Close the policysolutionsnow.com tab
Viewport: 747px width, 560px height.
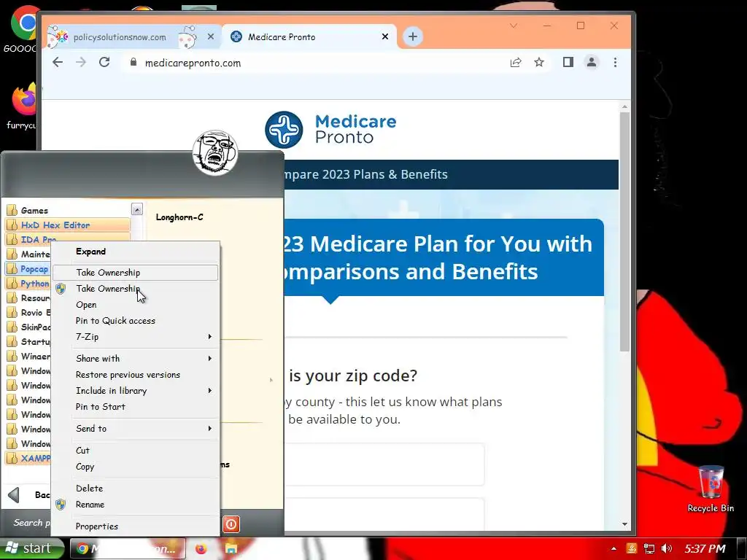click(x=211, y=36)
